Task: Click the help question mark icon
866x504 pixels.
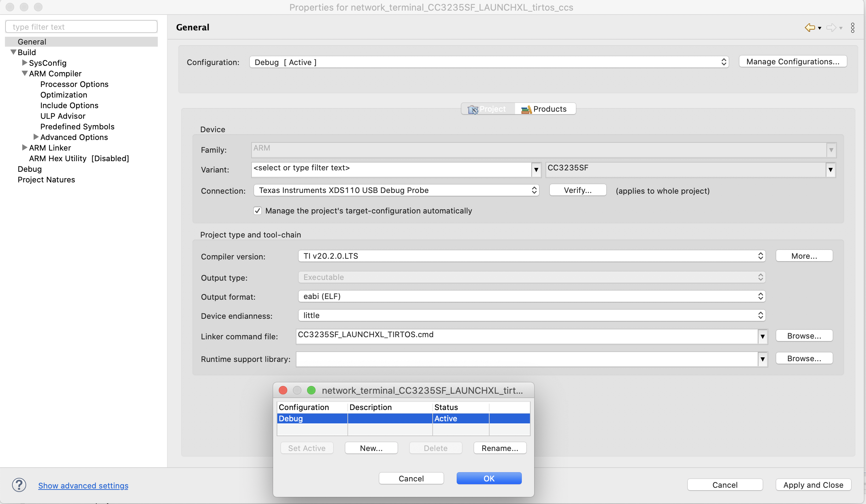Action: (19, 485)
